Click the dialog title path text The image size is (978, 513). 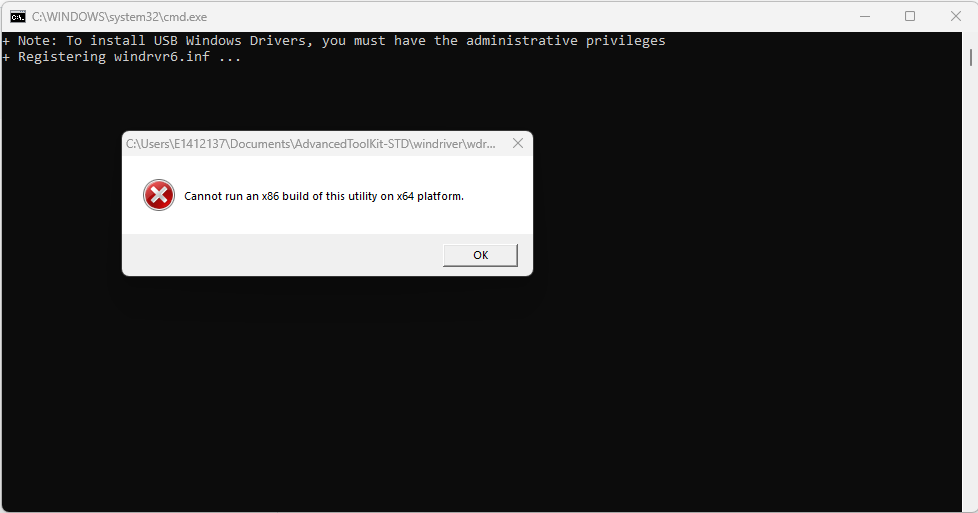(x=311, y=144)
